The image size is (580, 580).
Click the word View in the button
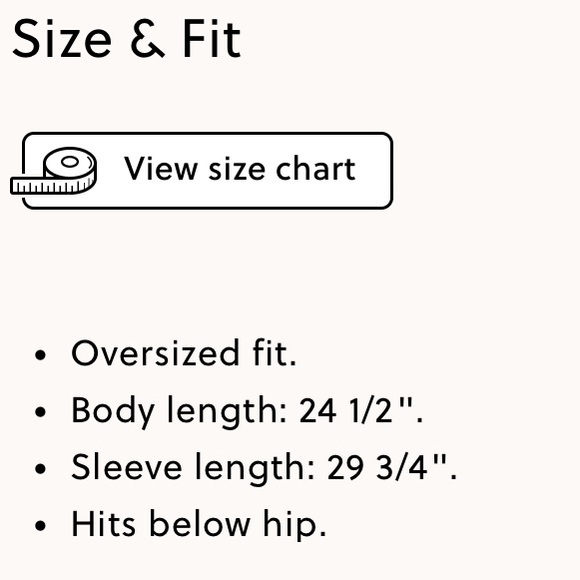pyautogui.click(x=160, y=169)
